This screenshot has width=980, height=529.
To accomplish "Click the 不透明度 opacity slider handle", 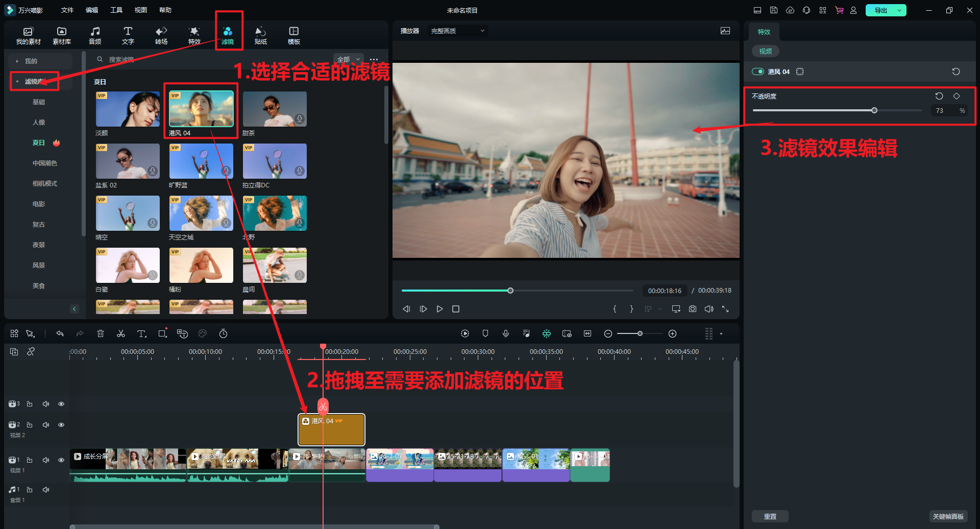I will click(x=874, y=110).
